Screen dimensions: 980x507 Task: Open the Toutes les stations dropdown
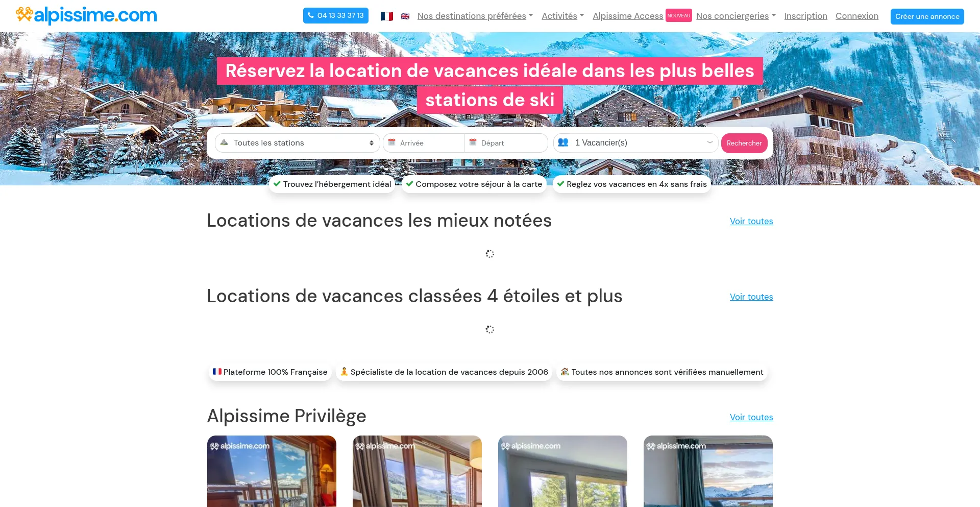coord(298,143)
